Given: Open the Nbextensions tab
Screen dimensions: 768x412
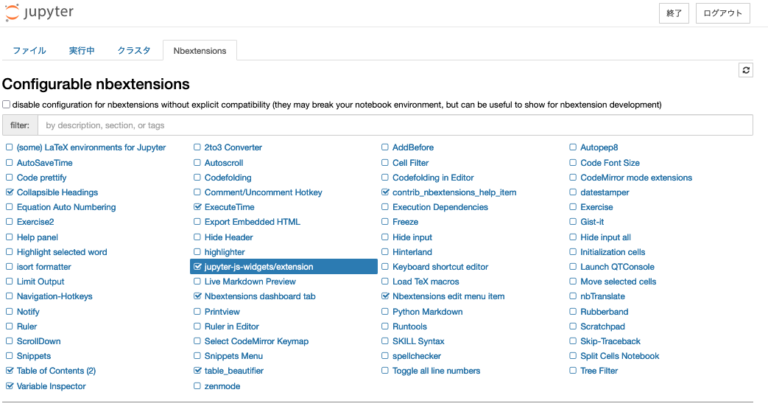Looking at the screenshot, I should 199,50.
